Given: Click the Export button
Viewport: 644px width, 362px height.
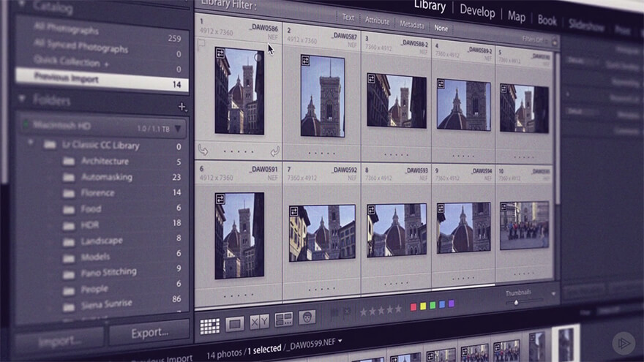Looking at the screenshot, I should (149, 333).
